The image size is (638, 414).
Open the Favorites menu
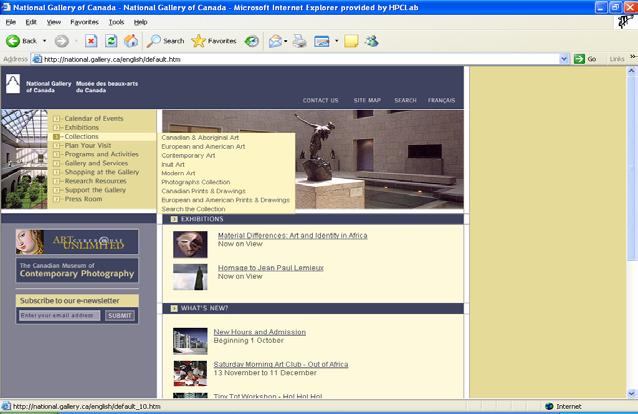(x=84, y=22)
